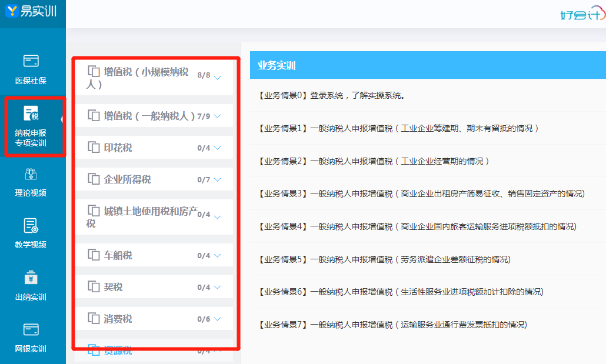Viewport: 606px width, 364px height.
Task: Click copy icon beside 契税
Action: [94, 286]
